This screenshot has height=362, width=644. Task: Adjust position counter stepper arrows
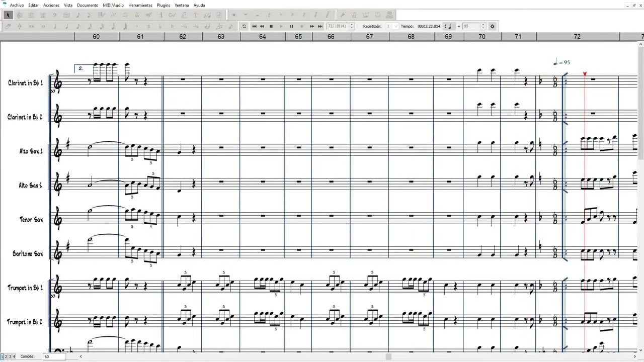pos(352,26)
